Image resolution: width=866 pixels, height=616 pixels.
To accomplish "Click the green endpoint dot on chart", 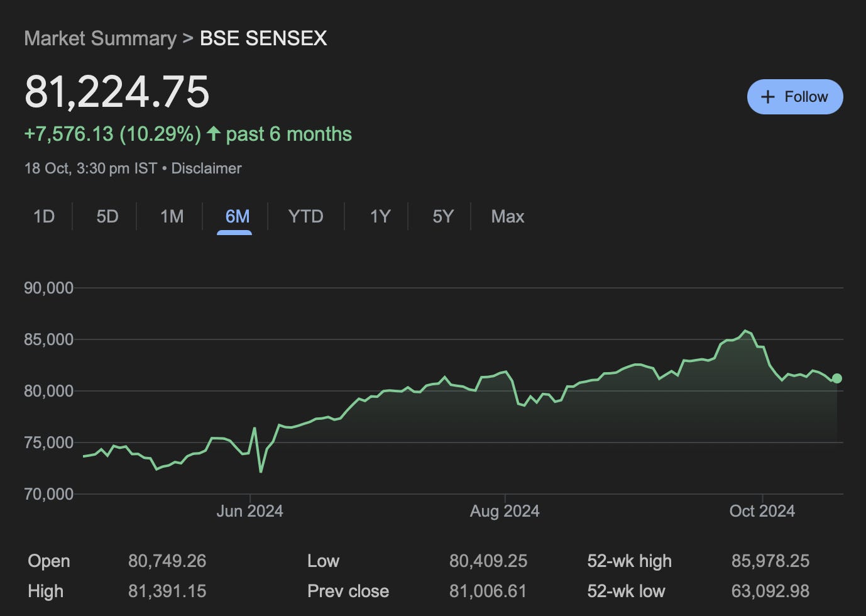I will tap(836, 378).
